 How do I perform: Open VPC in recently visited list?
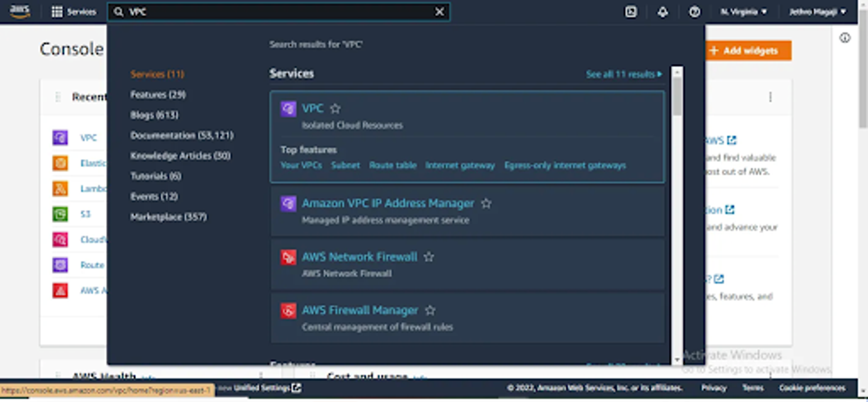[88, 137]
